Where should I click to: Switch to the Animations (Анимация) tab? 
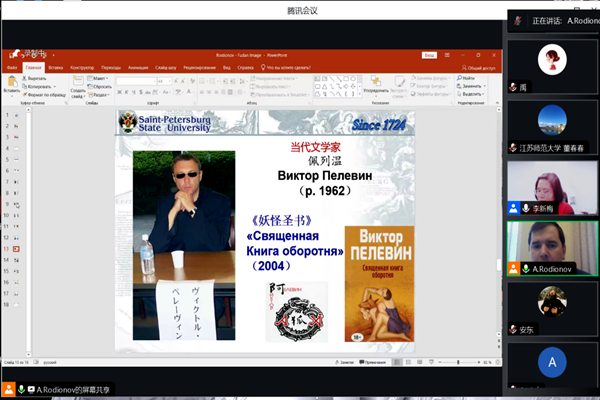pyautogui.click(x=138, y=68)
